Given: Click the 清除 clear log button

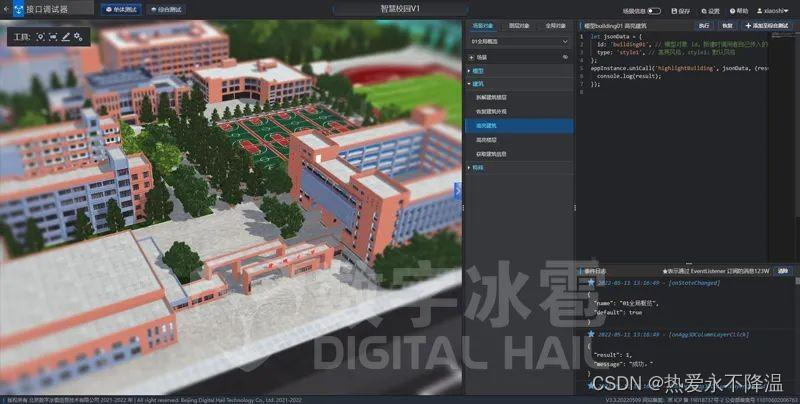Looking at the screenshot, I should [x=783, y=272].
